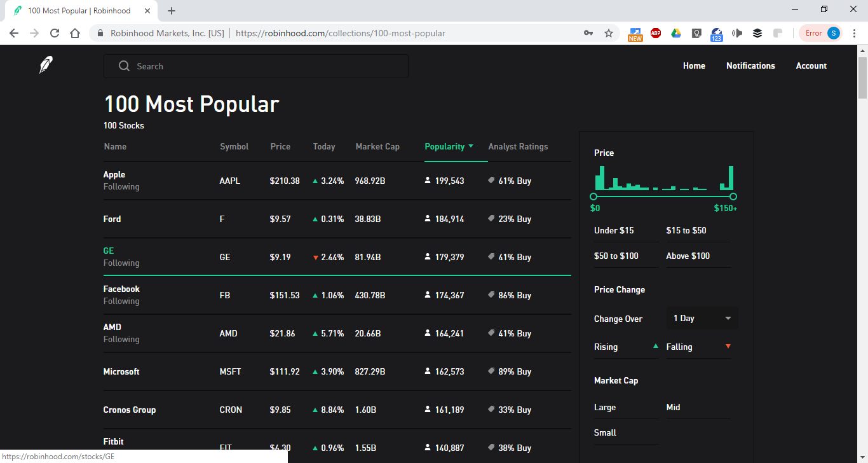Click the Robinhood feather logo
868x463 pixels.
[x=46, y=65]
